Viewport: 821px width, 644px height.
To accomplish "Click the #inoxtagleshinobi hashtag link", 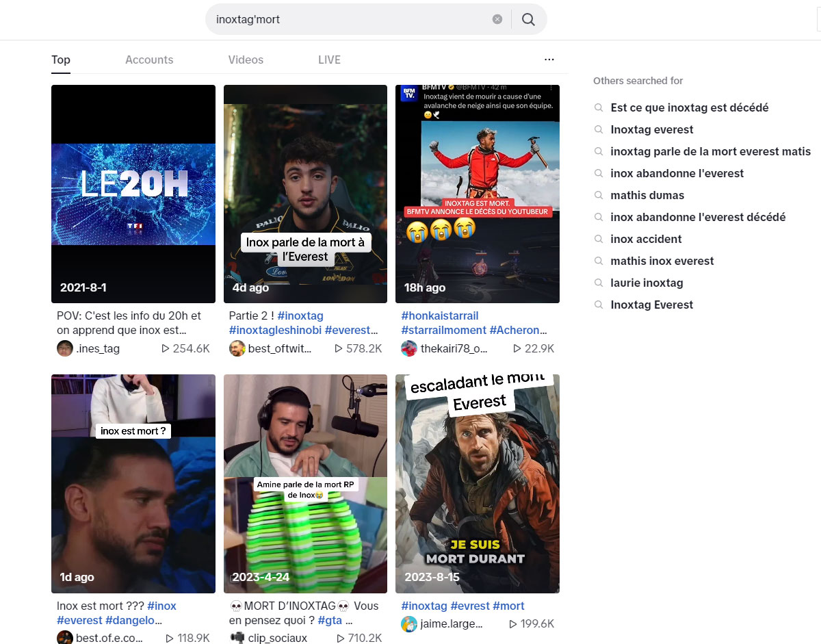I will pyautogui.click(x=274, y=330).
